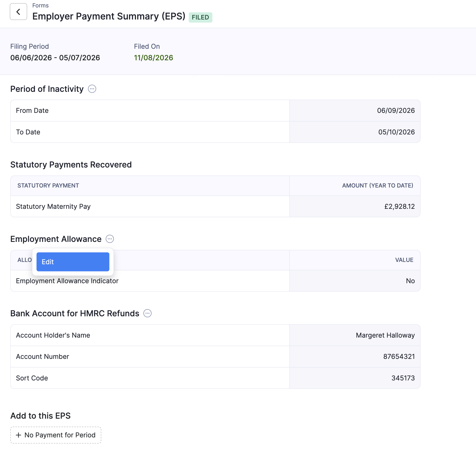
Task: Choose Edit from the popup menu
Action: point(73,262)
